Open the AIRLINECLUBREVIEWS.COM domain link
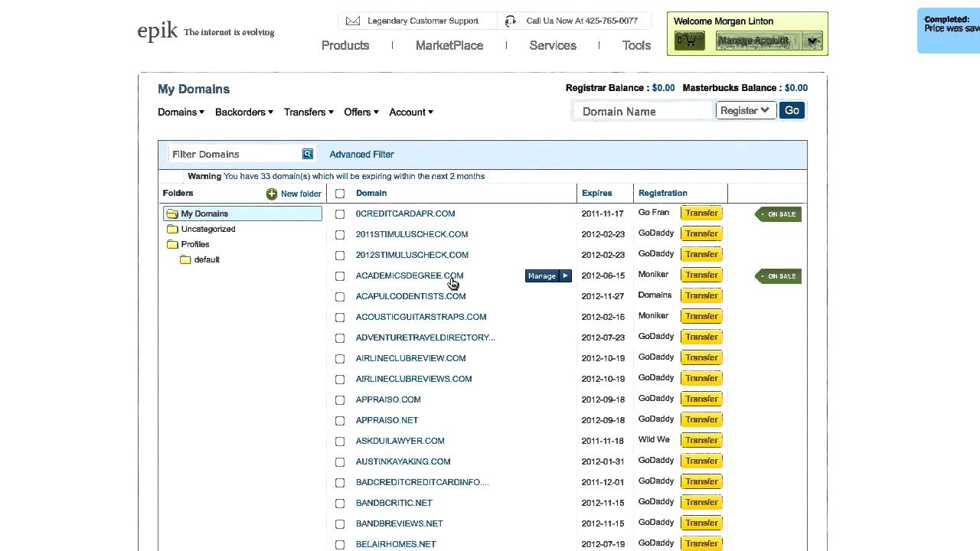The image size is (980, 551). point(413,379)
